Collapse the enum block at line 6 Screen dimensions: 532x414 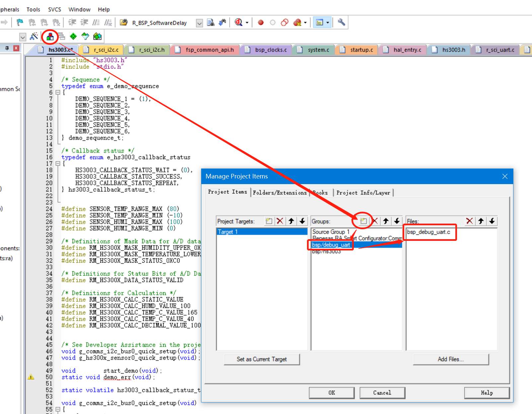coord(58,93)
